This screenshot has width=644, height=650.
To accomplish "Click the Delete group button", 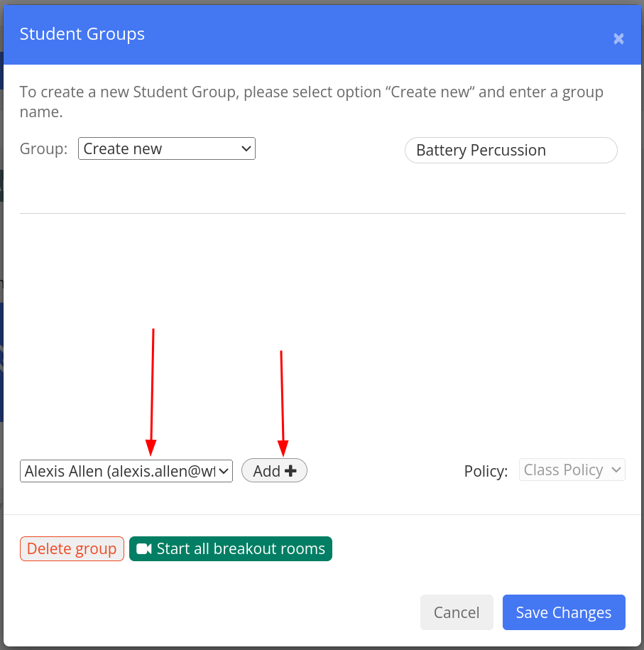I will click(72, 548).
